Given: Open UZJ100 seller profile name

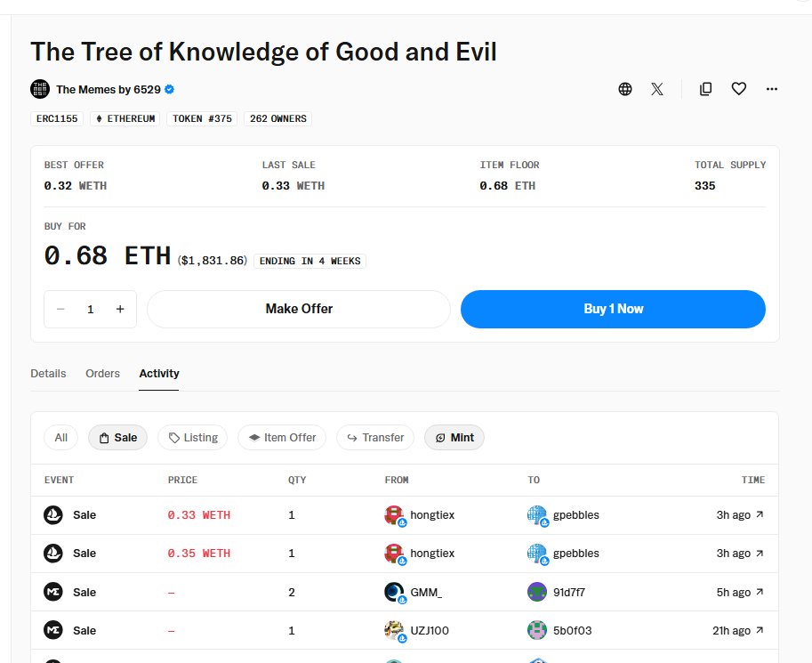Looking at the screenshot, I should coord(430,630).
